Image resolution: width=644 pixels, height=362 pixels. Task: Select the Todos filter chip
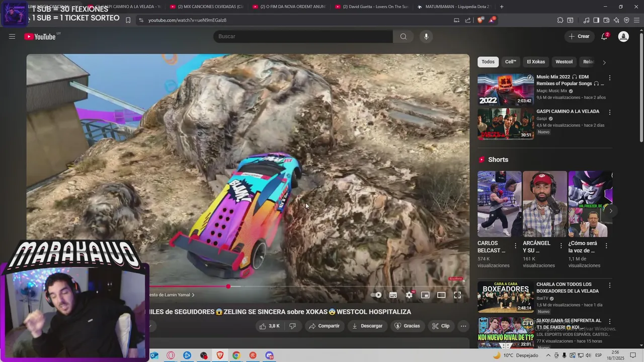tap(488, 62)
